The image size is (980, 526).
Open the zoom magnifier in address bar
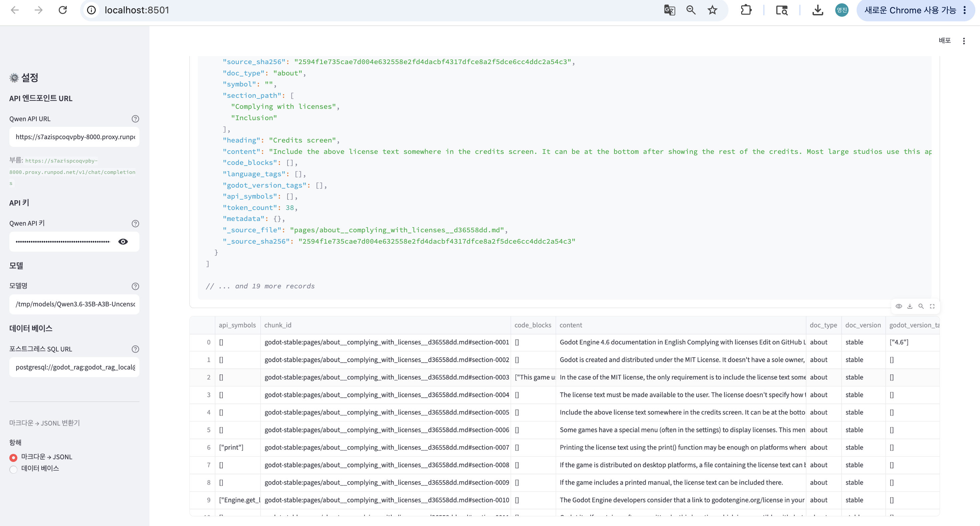[x=691, y=10]
